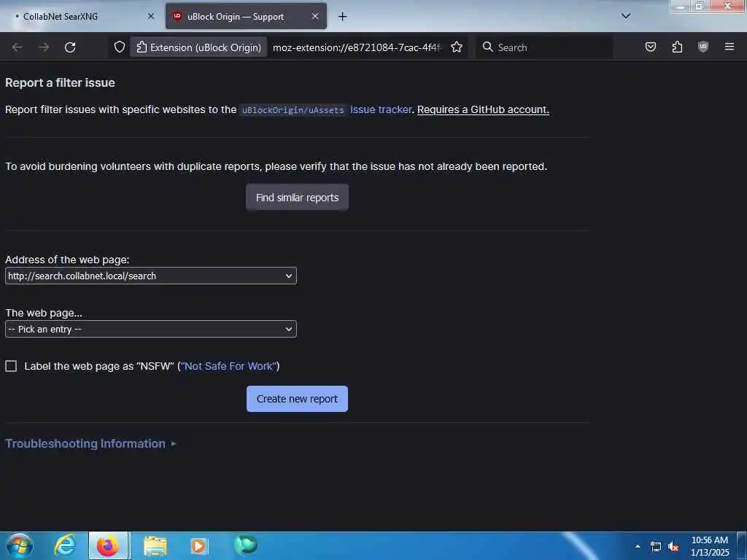Screen dimensions: 747x560
Task: Go back to the previous page
Action: pyautogui.click(x=18, y=47)
